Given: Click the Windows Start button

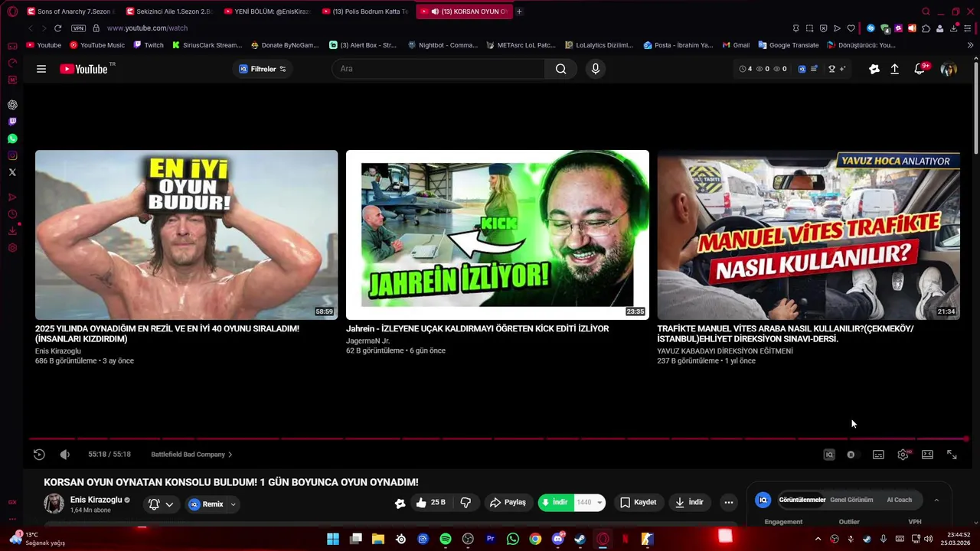Looking at the screenshot, I should [333, 539].
